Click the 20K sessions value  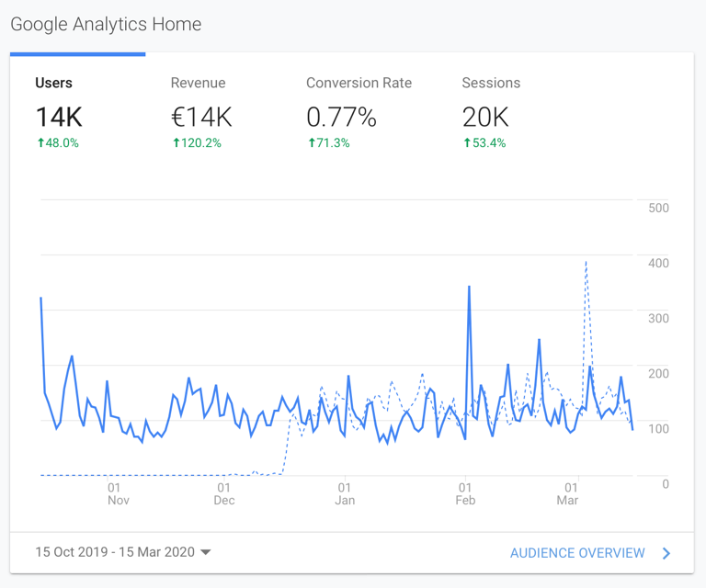click(x=485, y=117)
